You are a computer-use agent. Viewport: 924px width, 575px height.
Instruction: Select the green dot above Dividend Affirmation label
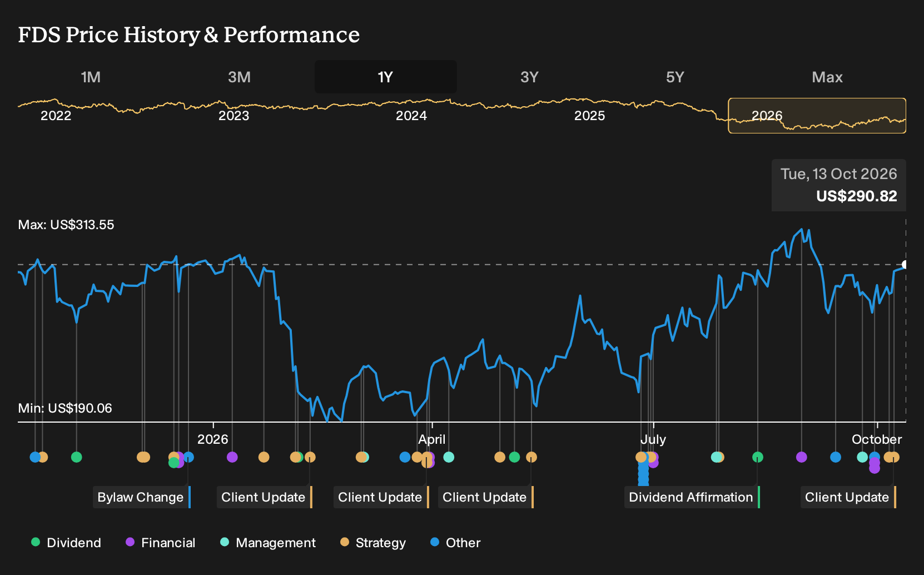pyautogui.click(x=758, y=457)
